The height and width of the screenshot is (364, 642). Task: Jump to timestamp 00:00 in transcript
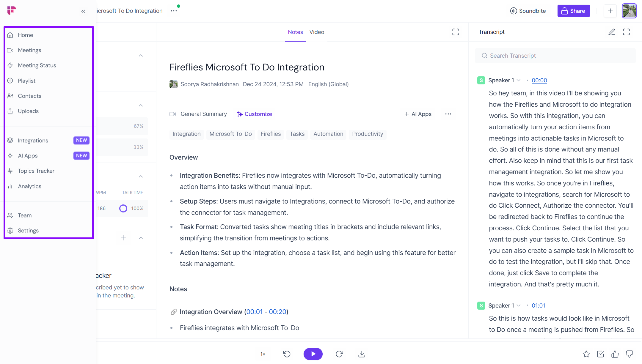click(x=539, y=81)
